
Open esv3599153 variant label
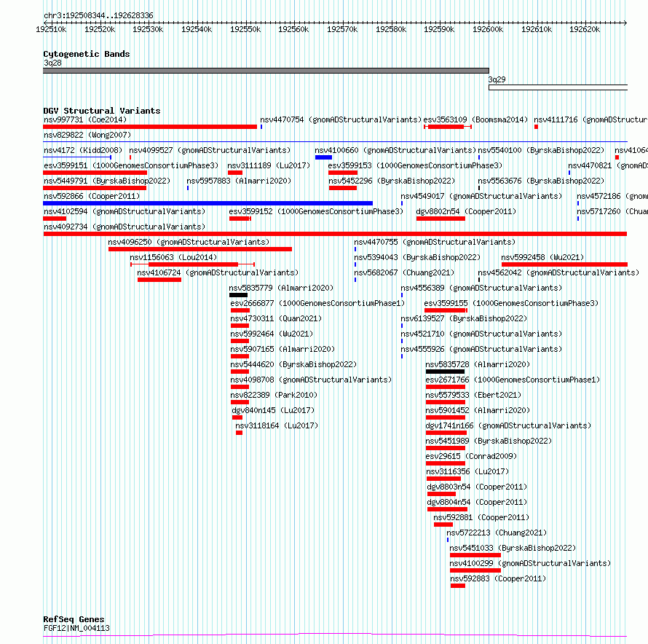click(415, 165)
